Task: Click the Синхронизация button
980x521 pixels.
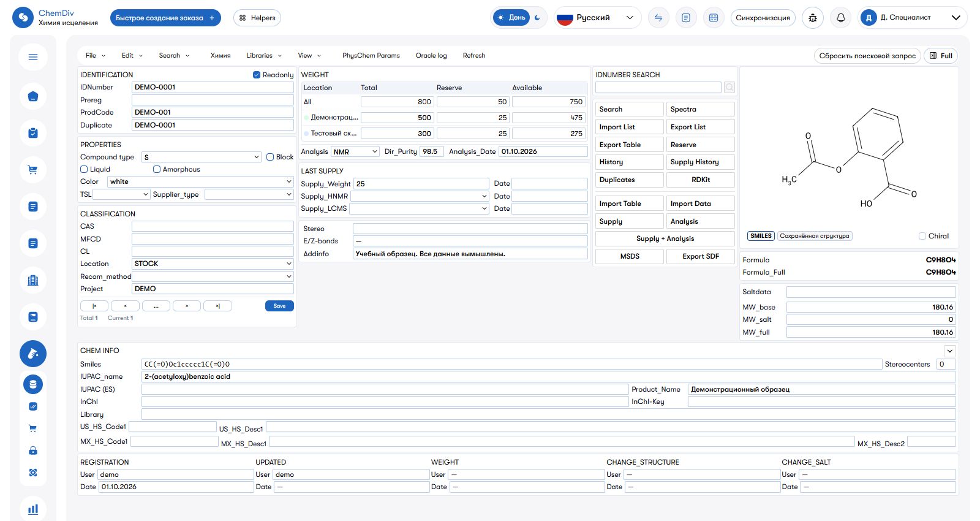Action: tap(763, 18)
